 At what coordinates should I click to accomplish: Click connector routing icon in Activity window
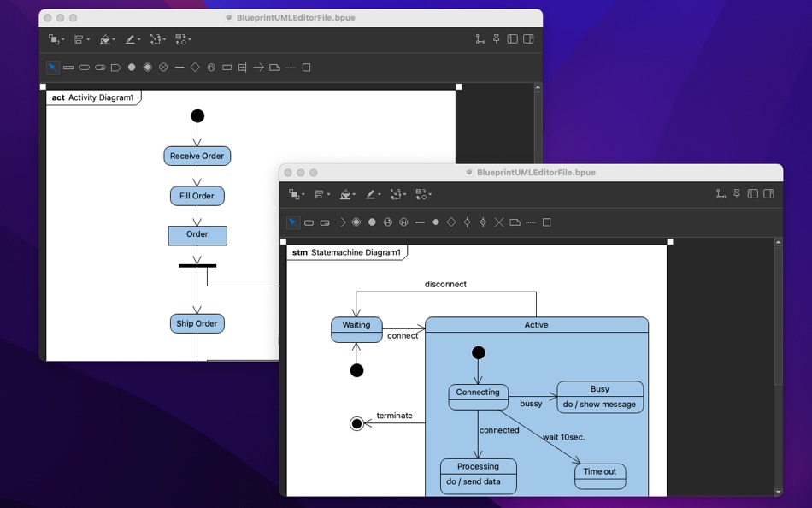pyautogui.click(x=480, y=38)
